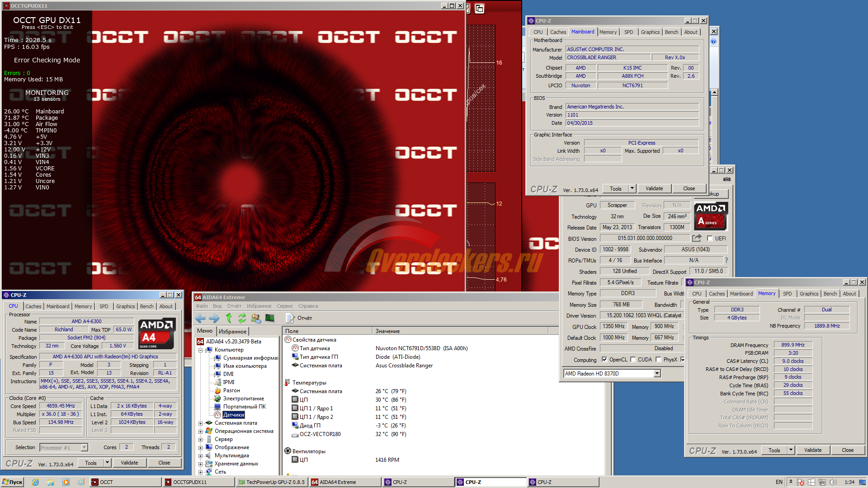Click Close button in CPU tab window
Screen dimensions: 868x488
164,463
